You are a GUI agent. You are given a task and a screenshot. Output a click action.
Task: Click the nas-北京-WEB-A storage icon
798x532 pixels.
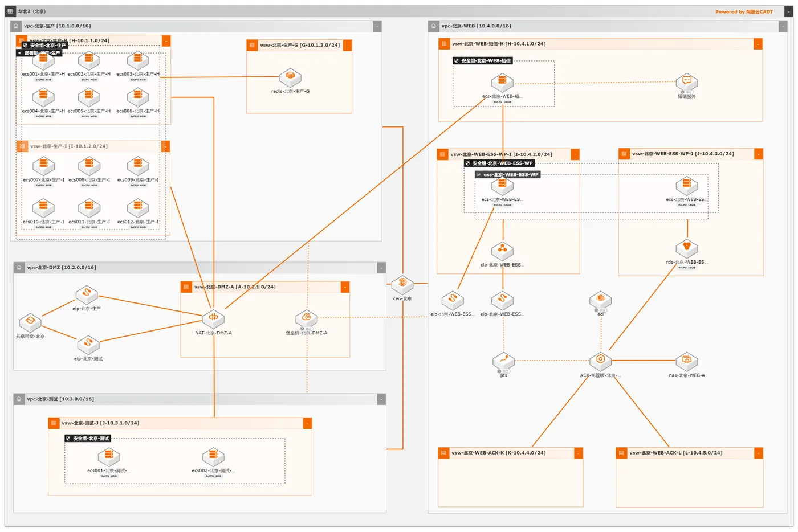pos(687,361)
